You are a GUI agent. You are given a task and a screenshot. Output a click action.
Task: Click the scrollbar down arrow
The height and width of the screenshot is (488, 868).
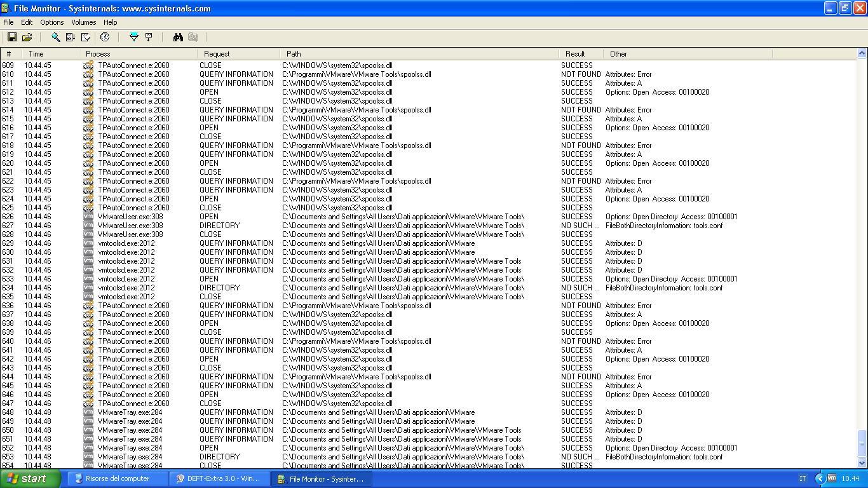862,464
